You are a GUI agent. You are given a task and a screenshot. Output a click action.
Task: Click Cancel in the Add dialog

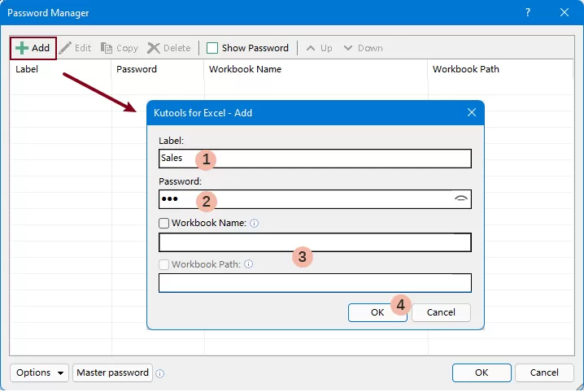point(441,312)
